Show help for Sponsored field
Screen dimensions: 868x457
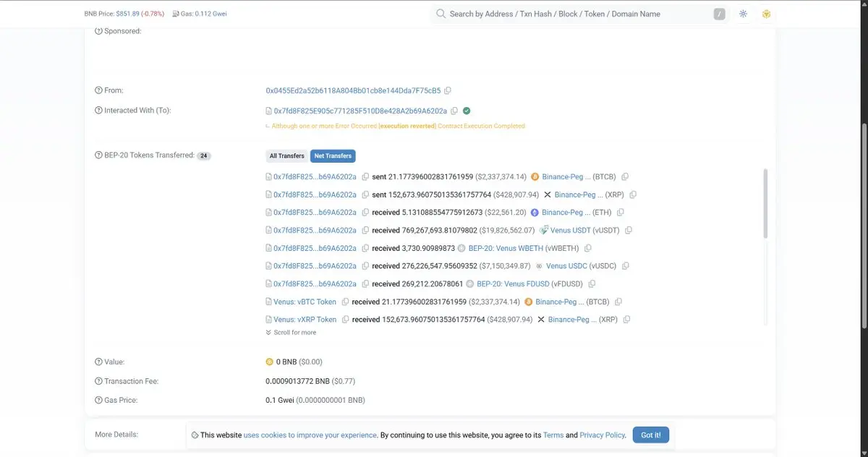(x=98, y=31)
